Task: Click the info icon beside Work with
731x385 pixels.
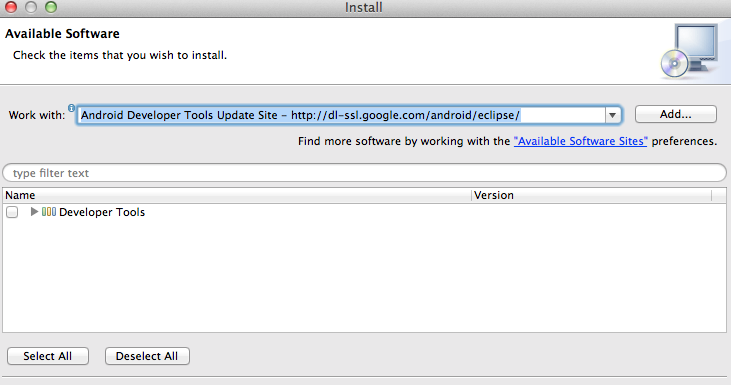Action: coord(71,108)
